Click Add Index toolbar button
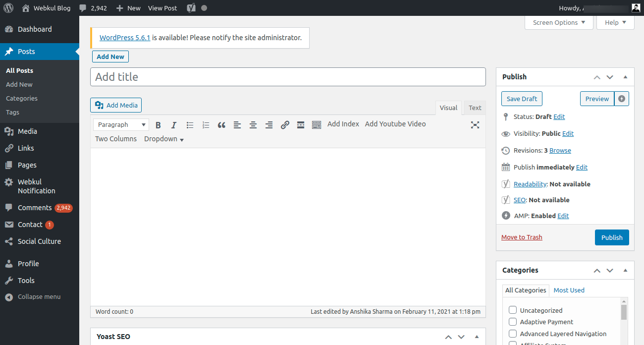Image resolution: width=644 pixels, height=345 pixels. pyautogui.click(x=343, y=124)
